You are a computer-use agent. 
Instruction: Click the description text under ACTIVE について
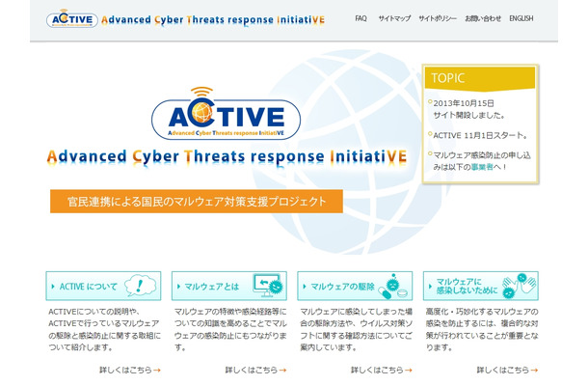tap(104, 330)
